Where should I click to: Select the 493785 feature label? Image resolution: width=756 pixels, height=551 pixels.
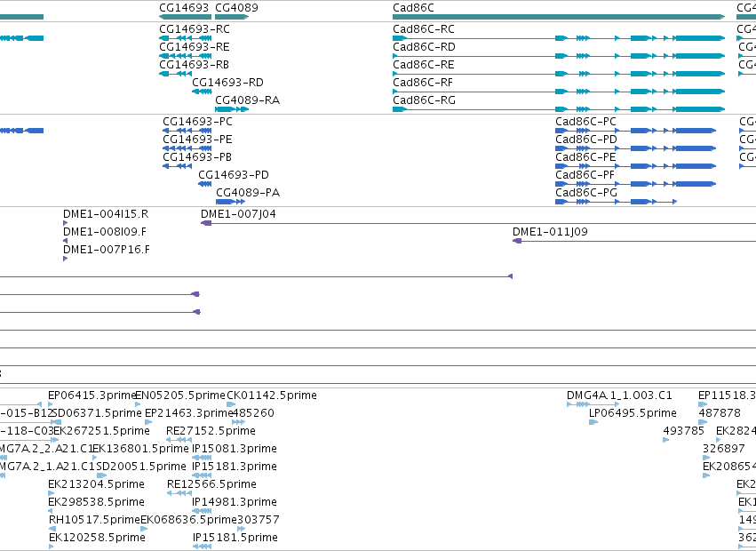tap(684, 431)
